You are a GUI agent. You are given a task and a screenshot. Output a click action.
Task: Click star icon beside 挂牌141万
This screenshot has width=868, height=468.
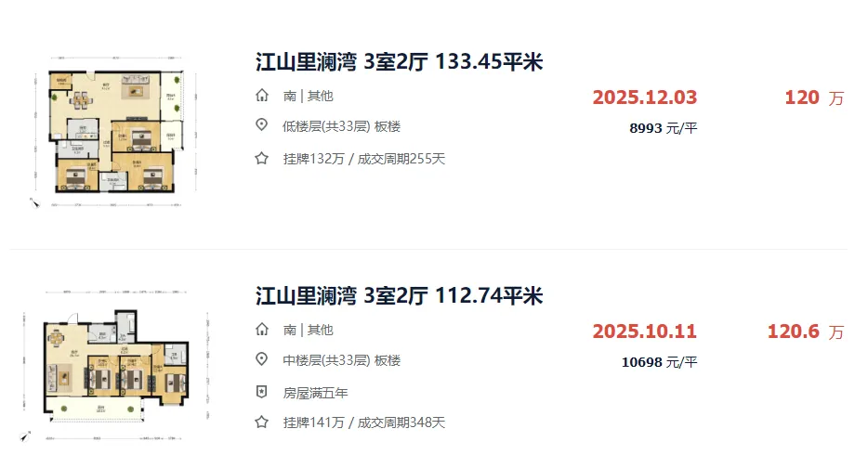(262, 422)
